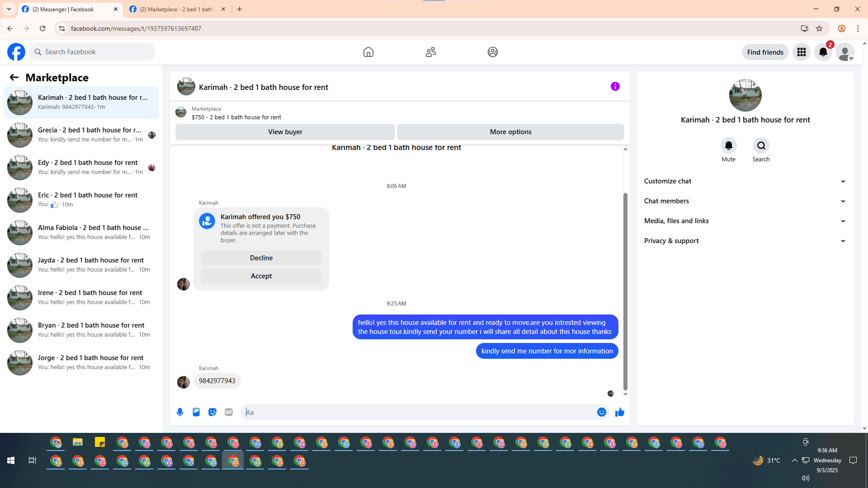The image size is (868, 488).
Task: Reload the page in the browser
Action: 42,28
